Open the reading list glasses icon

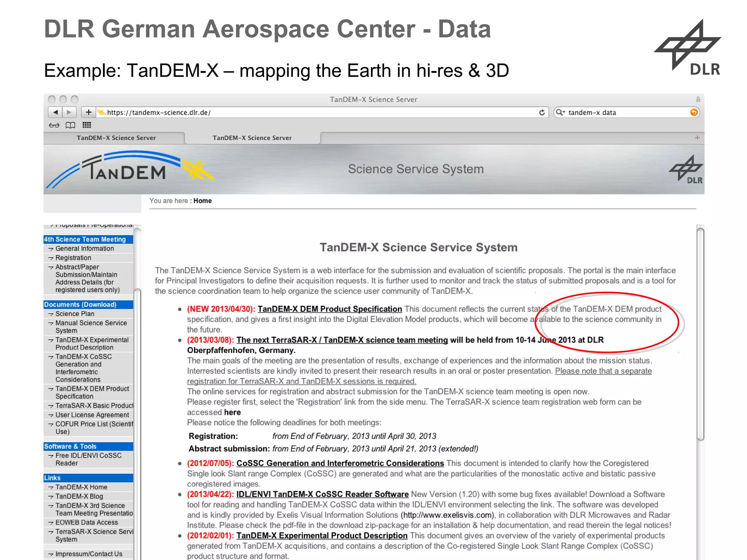click(x=54, y=125)
